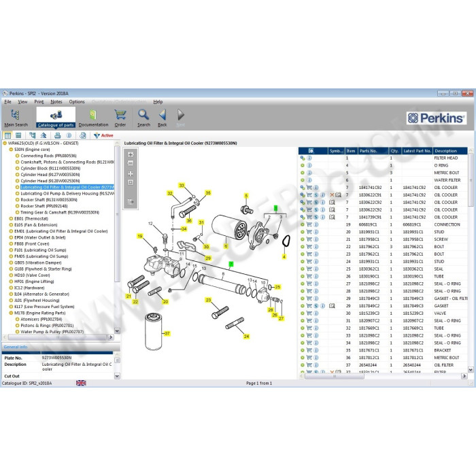
Task: Select Connecting Rods (PPL080536) tree entry
Action: click(x=48, y=156)
